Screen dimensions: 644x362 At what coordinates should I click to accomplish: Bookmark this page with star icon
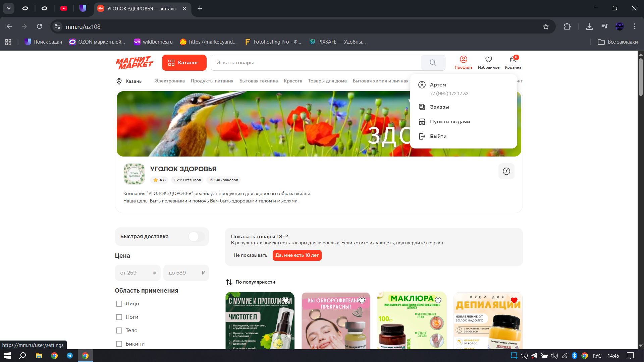pyautogui.click(x=546, y=26)
